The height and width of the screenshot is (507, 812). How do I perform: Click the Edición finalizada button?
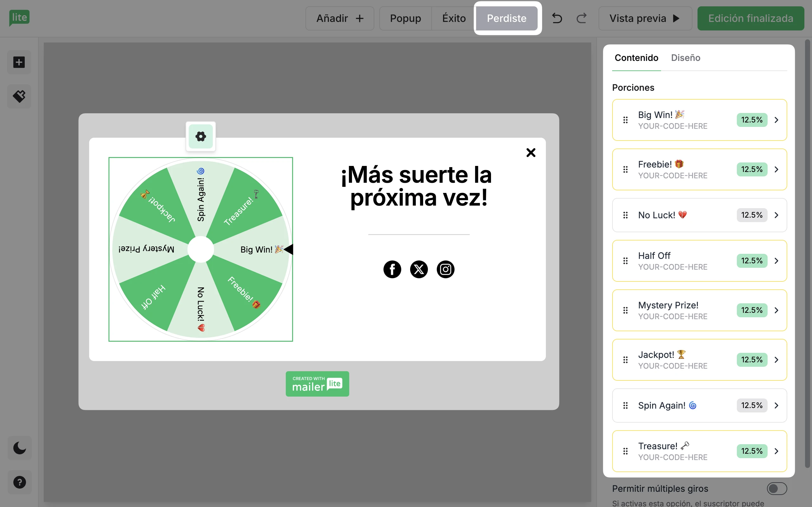[750, 18]
